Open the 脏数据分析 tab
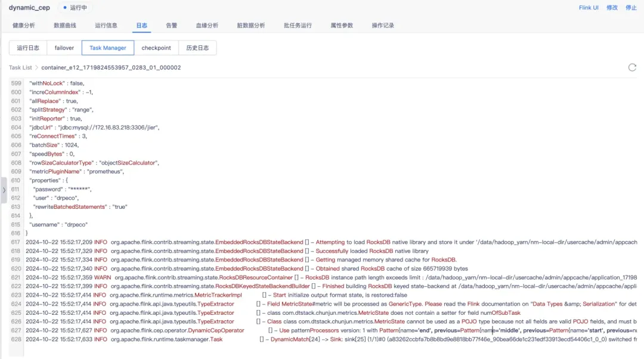644x359 pixels. [x=250, y=26]
